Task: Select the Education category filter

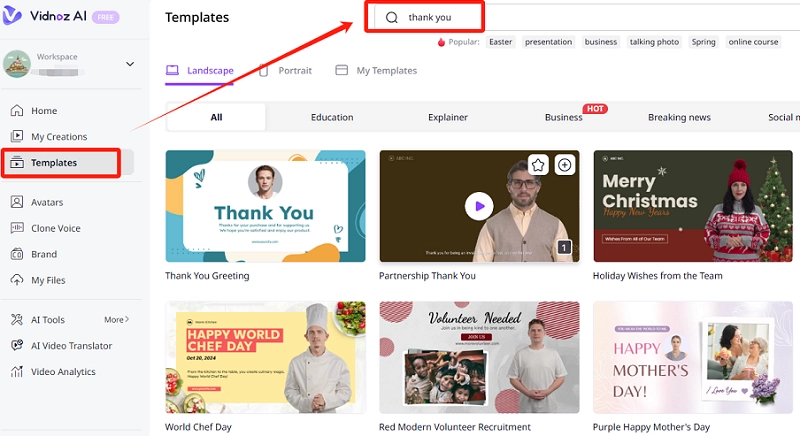Action: coord(332,117)
